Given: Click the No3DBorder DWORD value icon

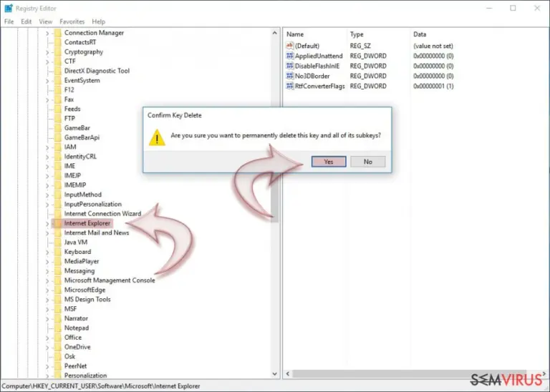Looking at the screenshot, I should coord(290,76).
